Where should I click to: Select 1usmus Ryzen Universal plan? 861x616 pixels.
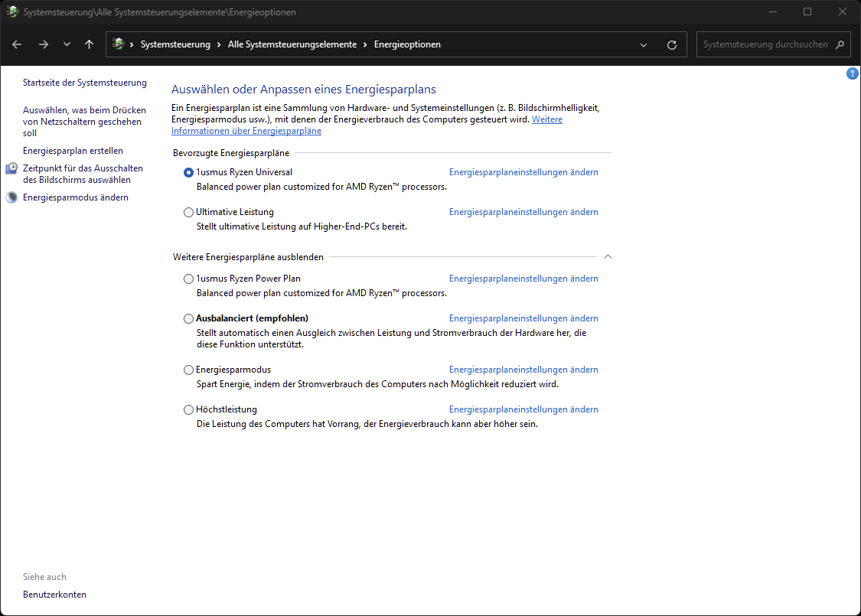pos(188,172)
